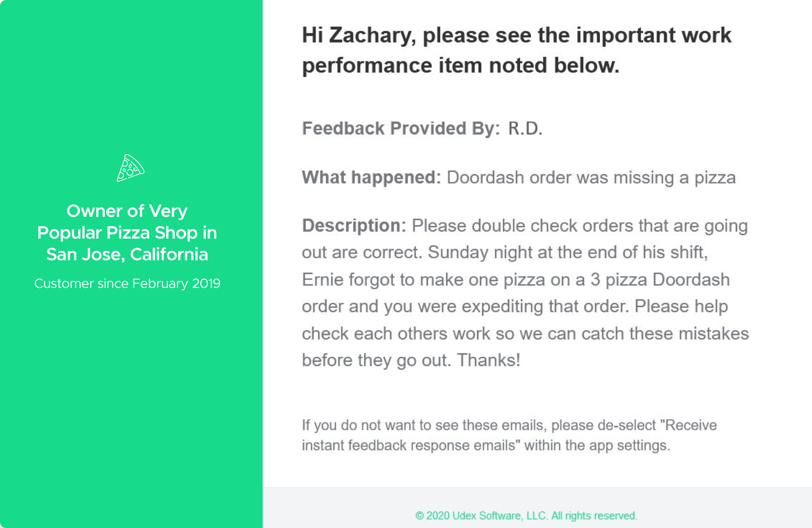This screenshot has width=812, height=528.
Task: Click the "© 2020 Udex Software, LLC" footer
Action: (526, 516)
